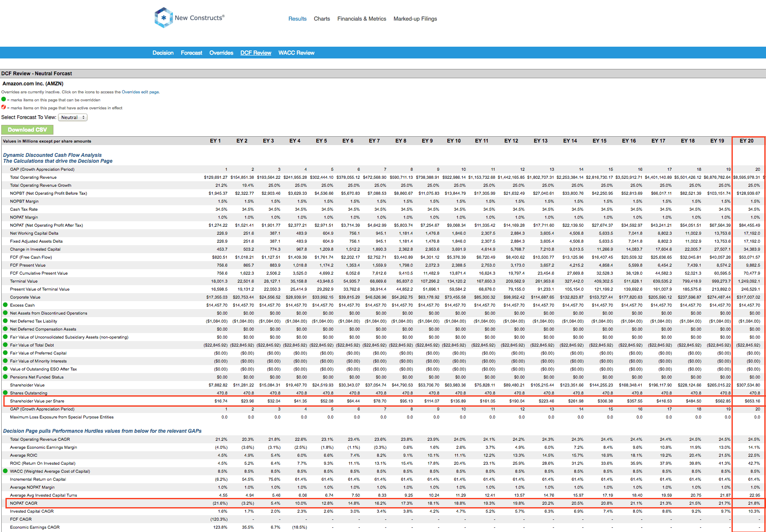Click the EY 10 column header
Viewport: 766px width, 532px height.
pos(454,141)
